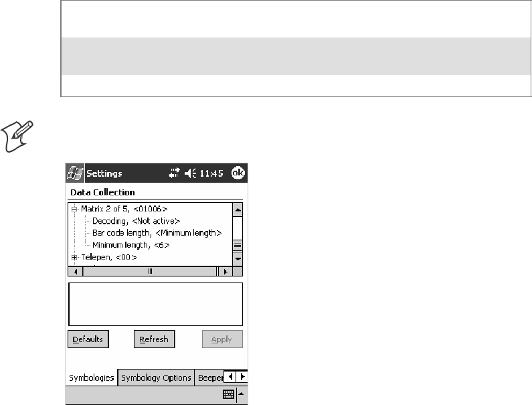Screen dimensions: 532x405
Task: Switch to the Symbology Options tab
Action: click(156, 378)
